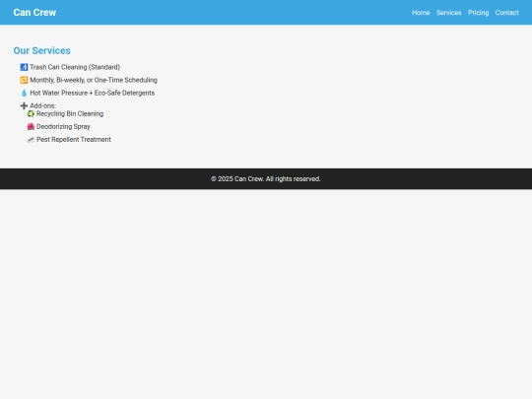
Task: Click the mosquito icon beside Pest Repellent
Action: coord(31,140)
